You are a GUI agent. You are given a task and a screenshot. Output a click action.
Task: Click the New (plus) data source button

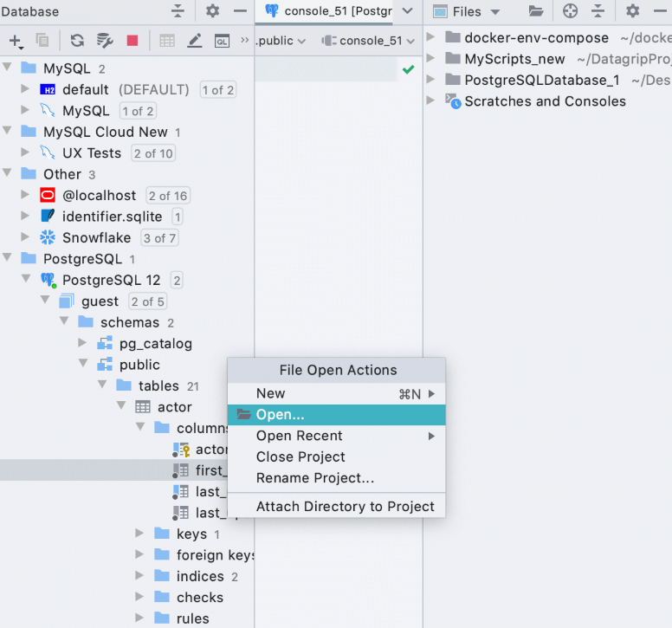(16, 42)
